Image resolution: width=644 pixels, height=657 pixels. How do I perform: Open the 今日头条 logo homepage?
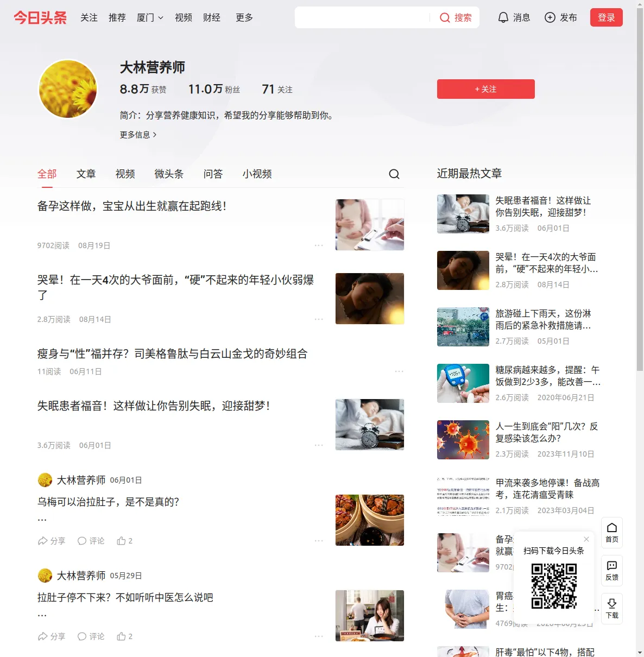coord(40,17)
